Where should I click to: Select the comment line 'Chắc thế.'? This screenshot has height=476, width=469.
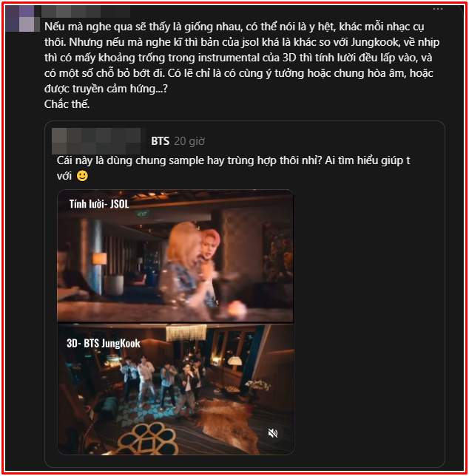(x=67, y=104)
